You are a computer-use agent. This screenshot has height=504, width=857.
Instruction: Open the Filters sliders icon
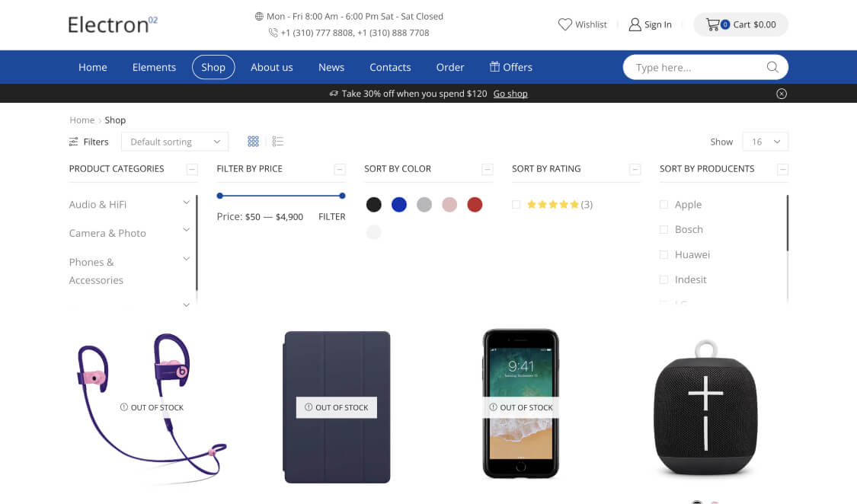pyautogui.click(x=73, y=142)
